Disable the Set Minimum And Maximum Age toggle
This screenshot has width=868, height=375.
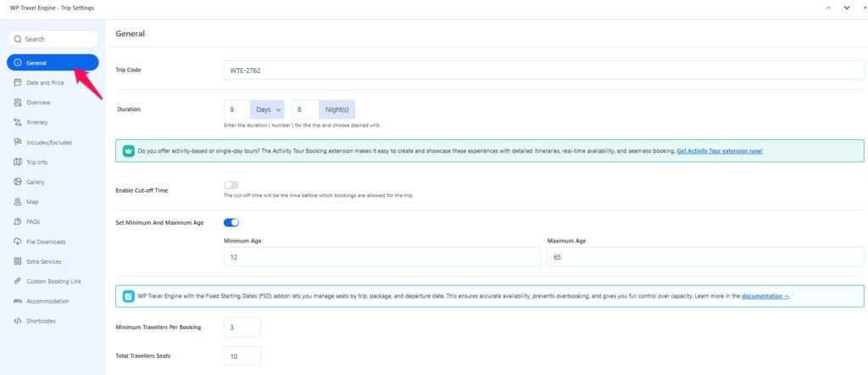point(231,222)
